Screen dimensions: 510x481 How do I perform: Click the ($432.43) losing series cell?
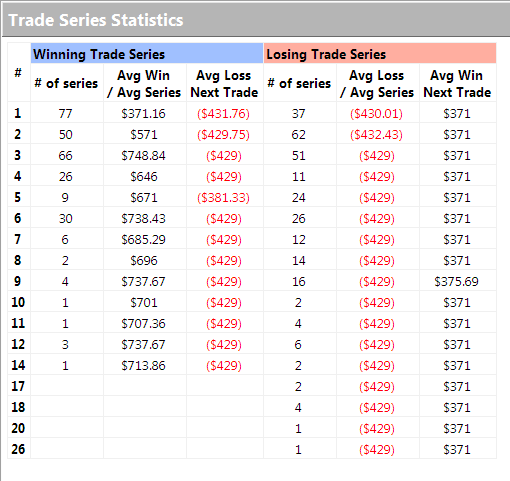click(x=376, y=135)
